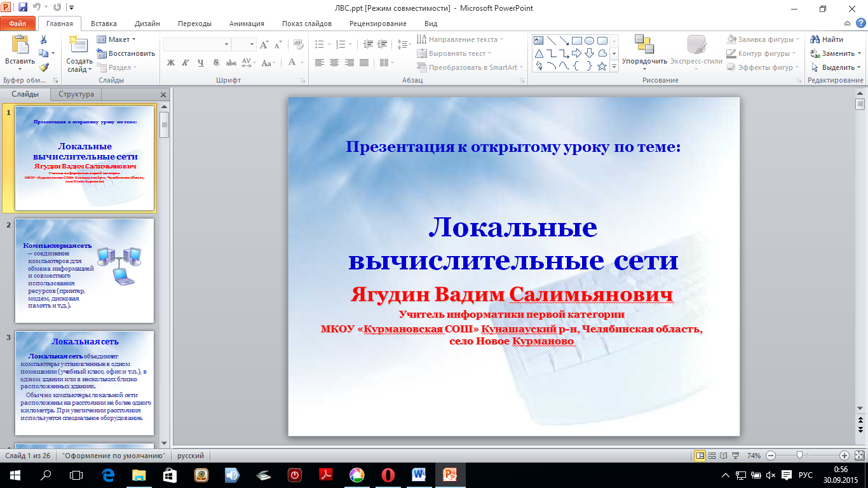This screenshot has width=868, height=488.
Task: Click the Создать слайд button
Action: click(79, 53)
